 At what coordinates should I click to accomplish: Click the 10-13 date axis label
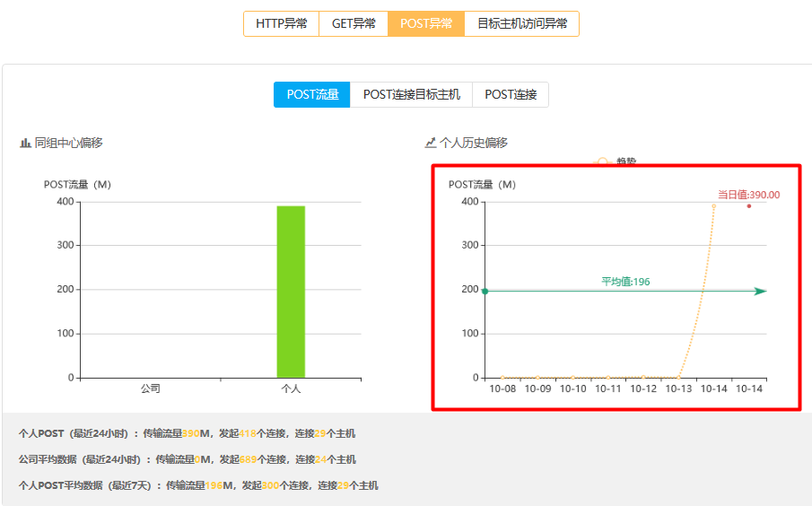point(678,388)
